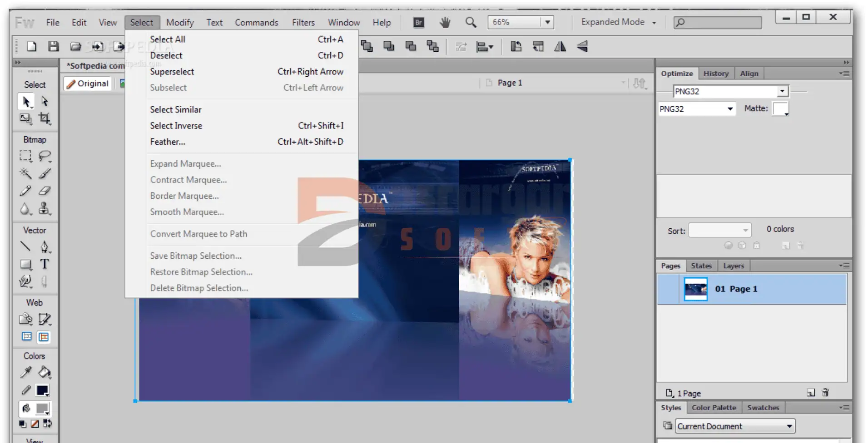Select the Crop tool

[x=45, y=119]
